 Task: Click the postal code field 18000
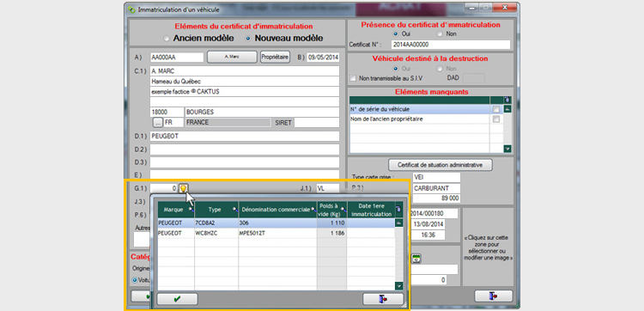pos(167,113)
